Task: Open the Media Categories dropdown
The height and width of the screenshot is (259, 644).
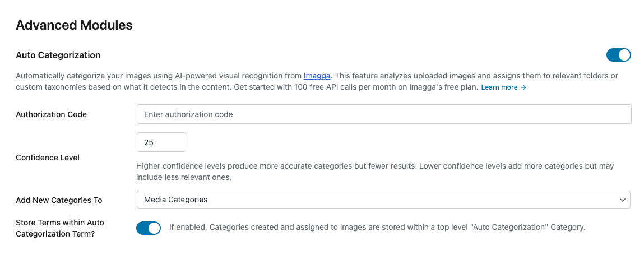Action: [383, 200]
